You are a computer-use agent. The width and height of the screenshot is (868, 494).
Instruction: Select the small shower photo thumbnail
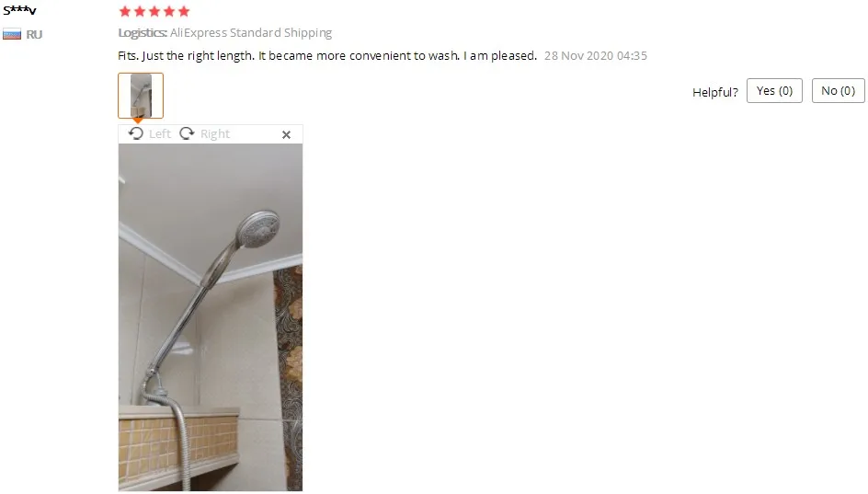click(x=141, y=96)
